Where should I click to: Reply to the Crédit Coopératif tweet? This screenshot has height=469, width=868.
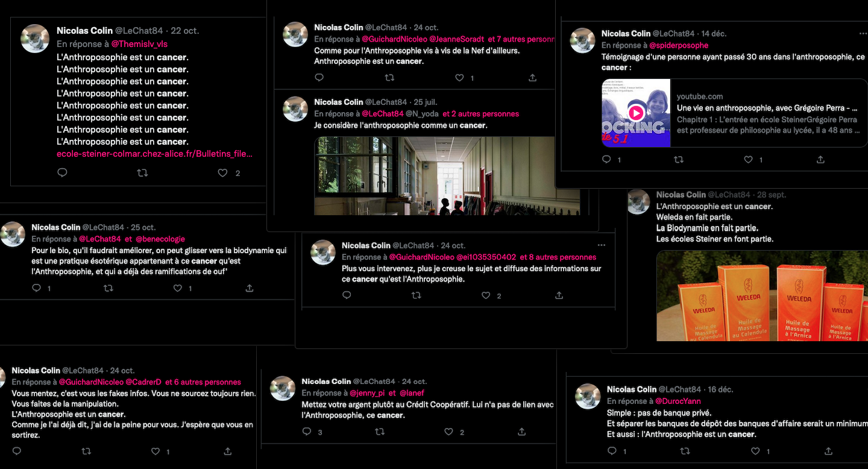tap(307, 432)
